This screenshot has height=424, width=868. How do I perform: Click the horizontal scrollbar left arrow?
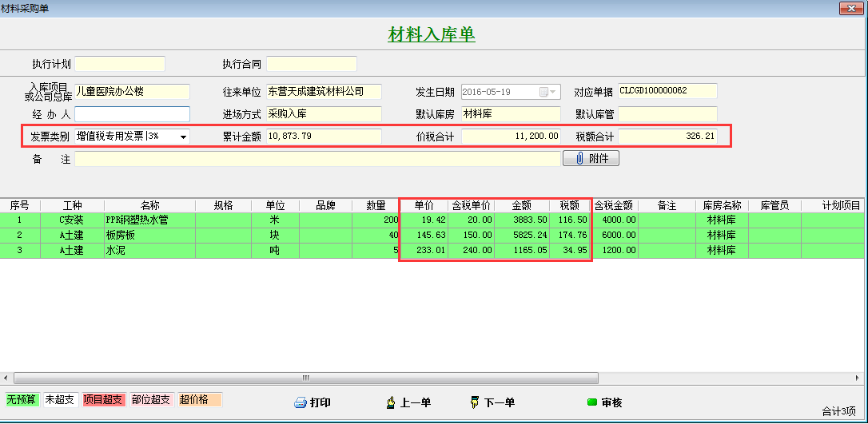tap(6, 378)
